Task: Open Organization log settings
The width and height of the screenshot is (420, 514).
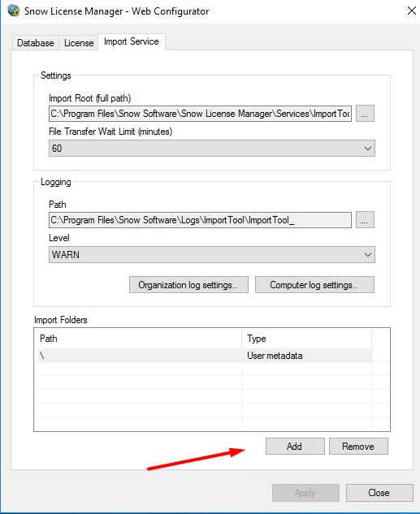Action: tap(188, 284)
